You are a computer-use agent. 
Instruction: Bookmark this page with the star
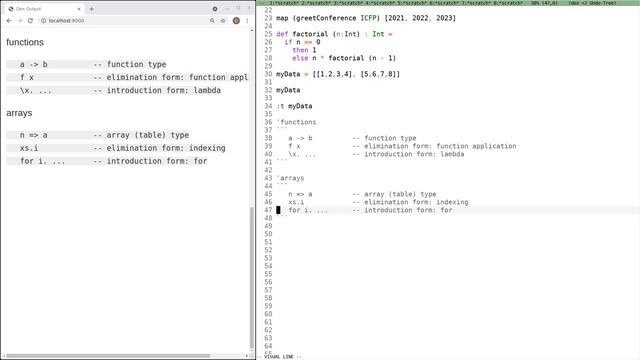(x=223, y=20)
